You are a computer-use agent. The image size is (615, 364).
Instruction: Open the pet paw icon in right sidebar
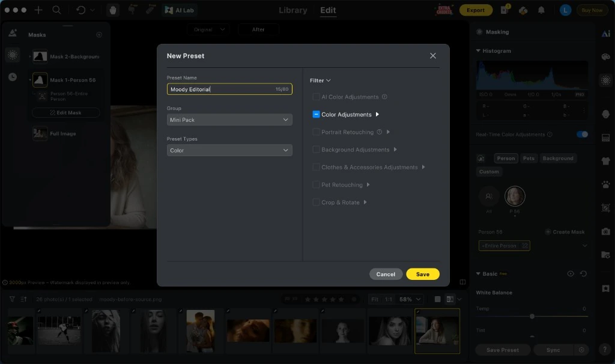pyautogui.click(x=605, y=184)
